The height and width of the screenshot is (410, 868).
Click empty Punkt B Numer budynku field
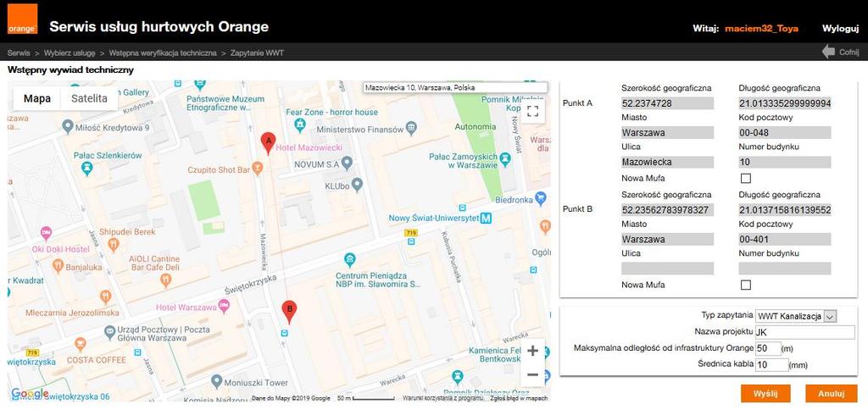(785, 269)
